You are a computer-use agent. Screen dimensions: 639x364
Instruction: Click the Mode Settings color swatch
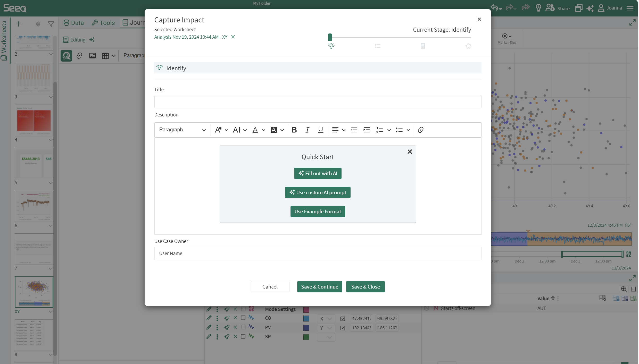306,309
